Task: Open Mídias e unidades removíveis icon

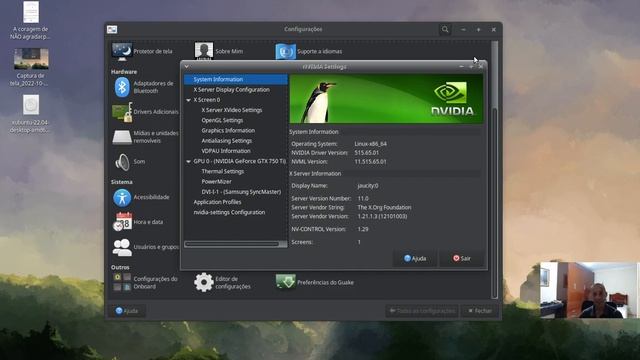Action: pos(122,137)
